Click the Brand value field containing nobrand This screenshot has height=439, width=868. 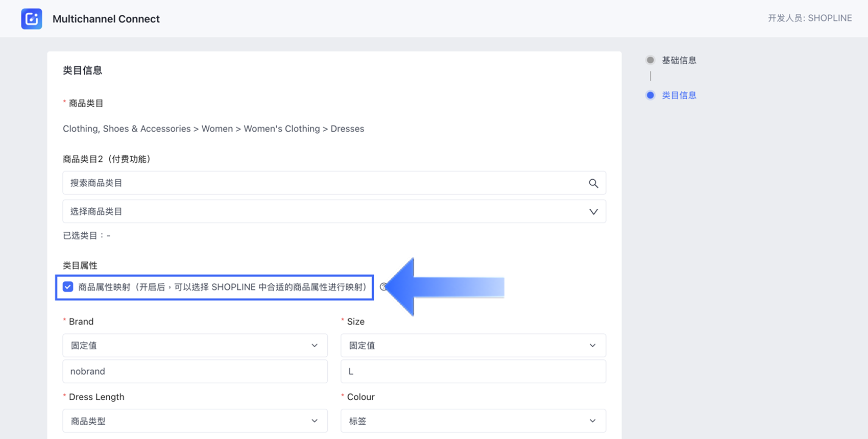(195, 372)
